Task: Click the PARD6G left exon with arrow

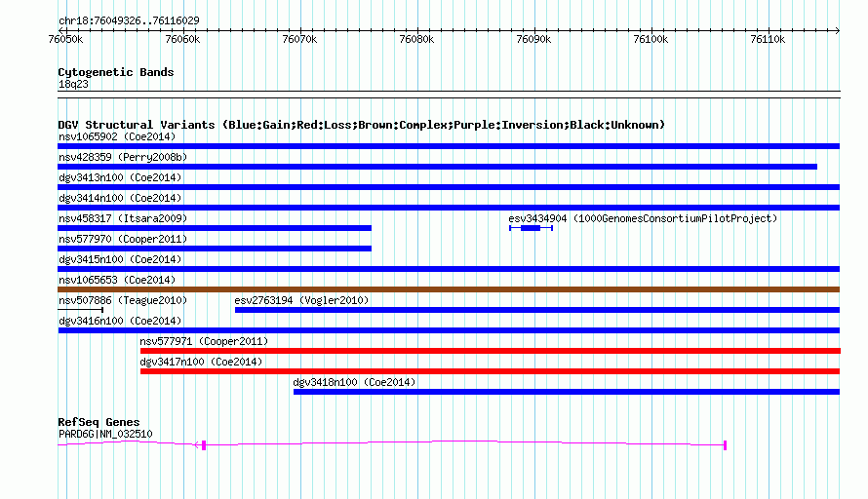Action: click(200, 444)
